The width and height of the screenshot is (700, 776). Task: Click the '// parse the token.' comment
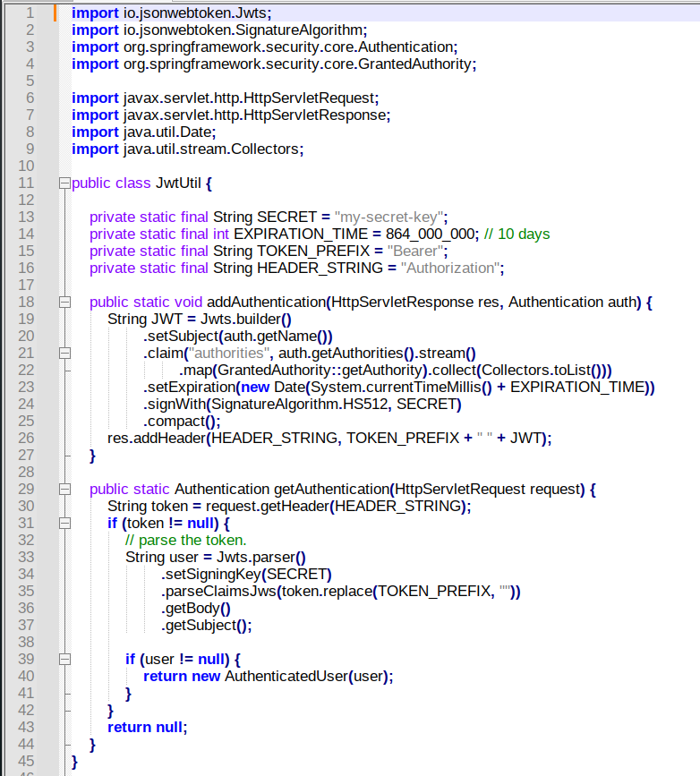185,541
